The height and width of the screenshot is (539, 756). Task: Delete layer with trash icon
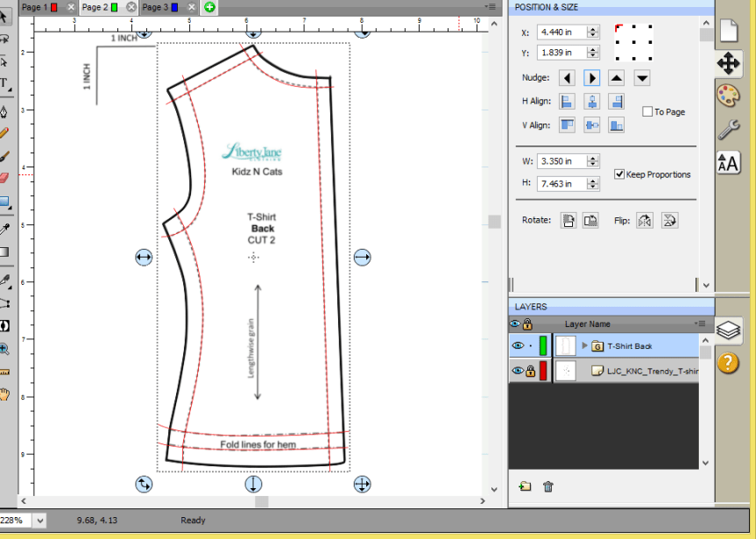coord(548,486)
